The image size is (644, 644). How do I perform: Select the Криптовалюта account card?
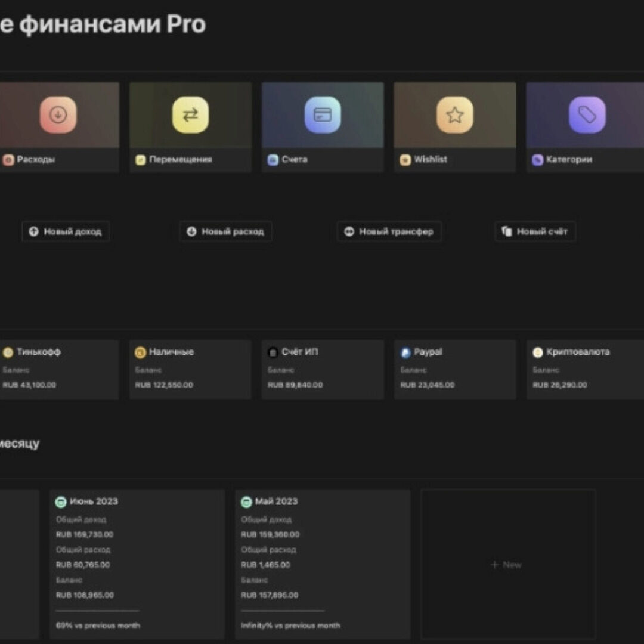tap(584, 369)
